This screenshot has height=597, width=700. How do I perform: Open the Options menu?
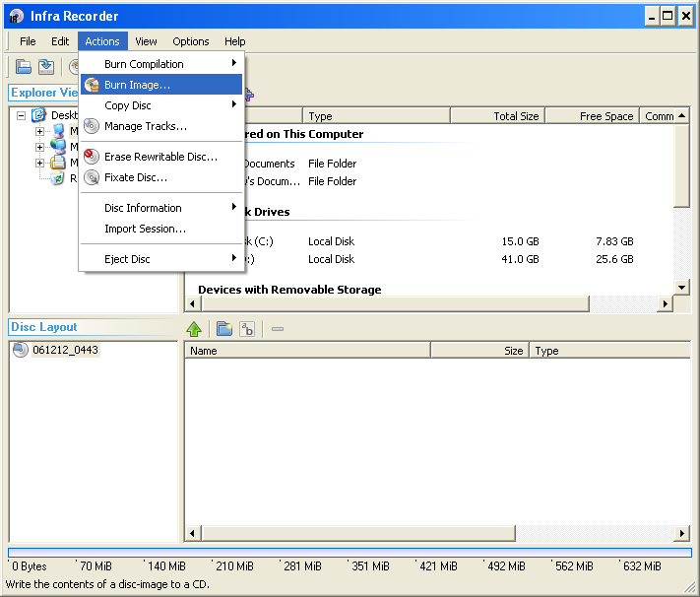coord(191,41)
